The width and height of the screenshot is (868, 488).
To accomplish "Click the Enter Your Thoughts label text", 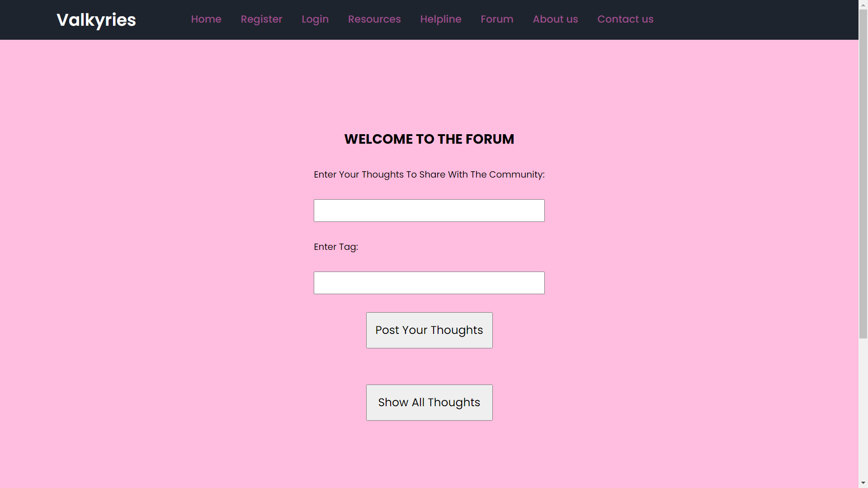I will pos(429,174).
